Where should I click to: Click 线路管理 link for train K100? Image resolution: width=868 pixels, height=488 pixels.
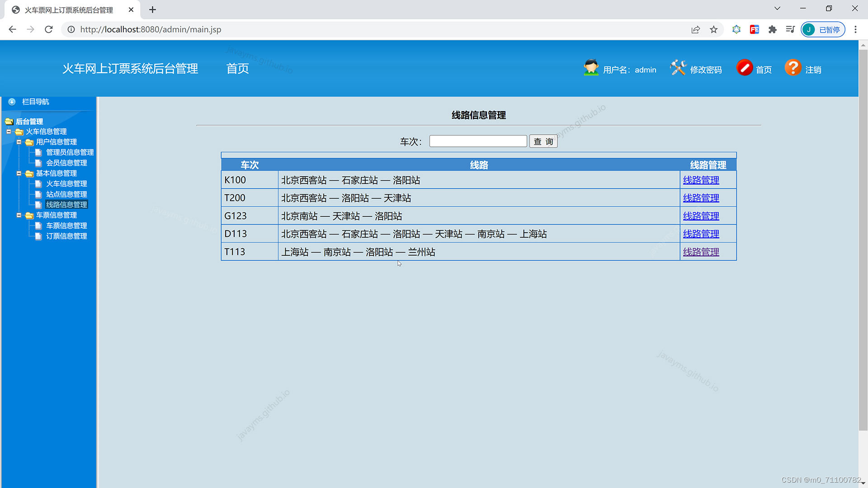pos(700,179)
